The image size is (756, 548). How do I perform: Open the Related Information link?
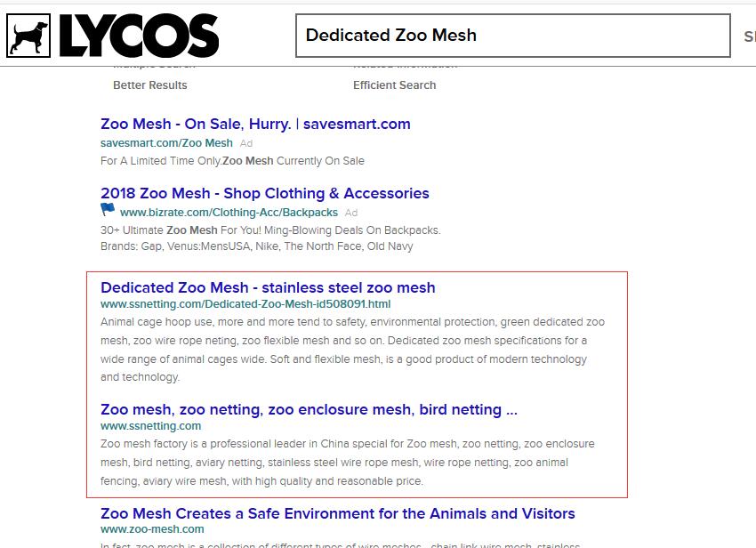[x=405, y=63]
